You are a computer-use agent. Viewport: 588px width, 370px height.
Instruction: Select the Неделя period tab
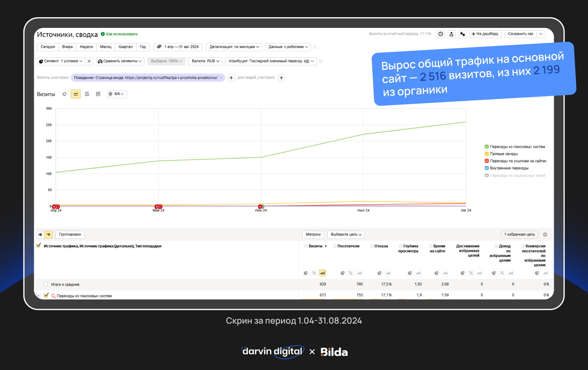click(x=86, y=47)
